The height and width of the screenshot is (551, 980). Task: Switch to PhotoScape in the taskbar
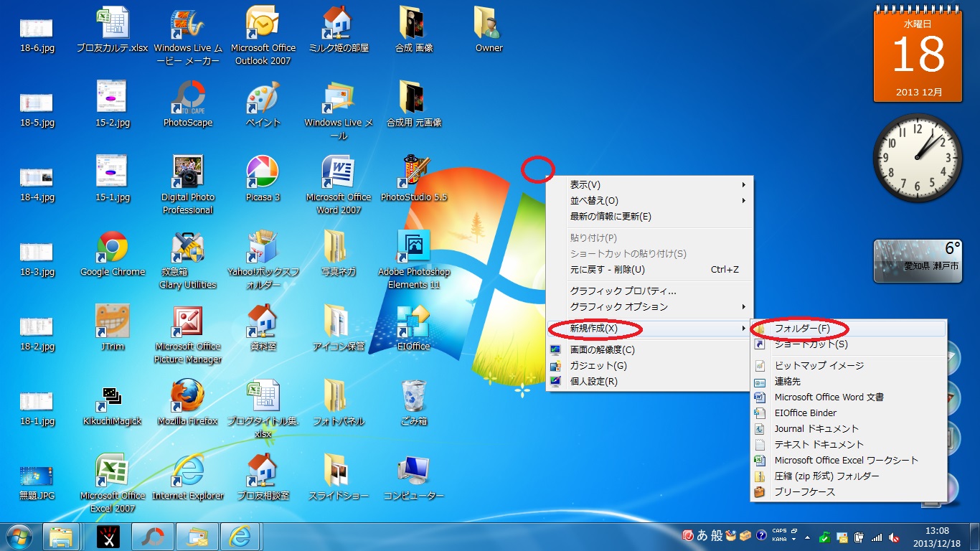152,536
